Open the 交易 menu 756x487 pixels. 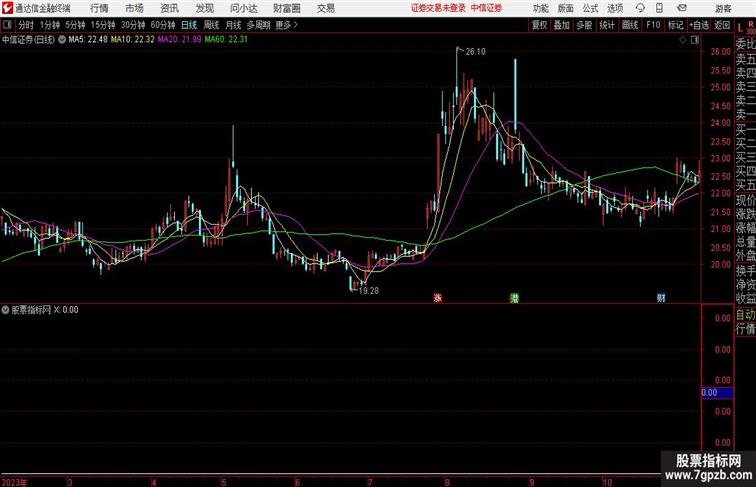326,8
